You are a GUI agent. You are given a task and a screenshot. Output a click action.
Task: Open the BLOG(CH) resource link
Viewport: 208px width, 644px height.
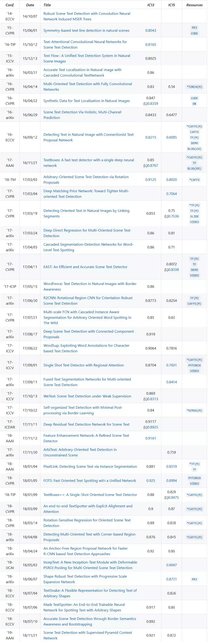coord(194,149)
